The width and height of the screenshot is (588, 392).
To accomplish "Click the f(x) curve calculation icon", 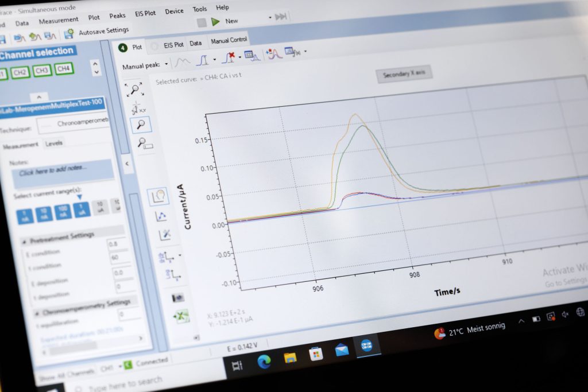I will point(293,52).
